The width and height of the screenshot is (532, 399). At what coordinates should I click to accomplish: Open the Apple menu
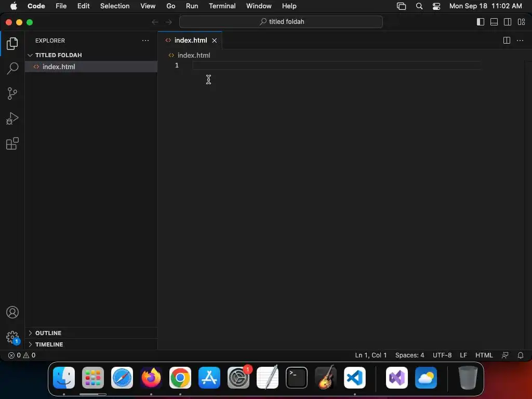14,6
